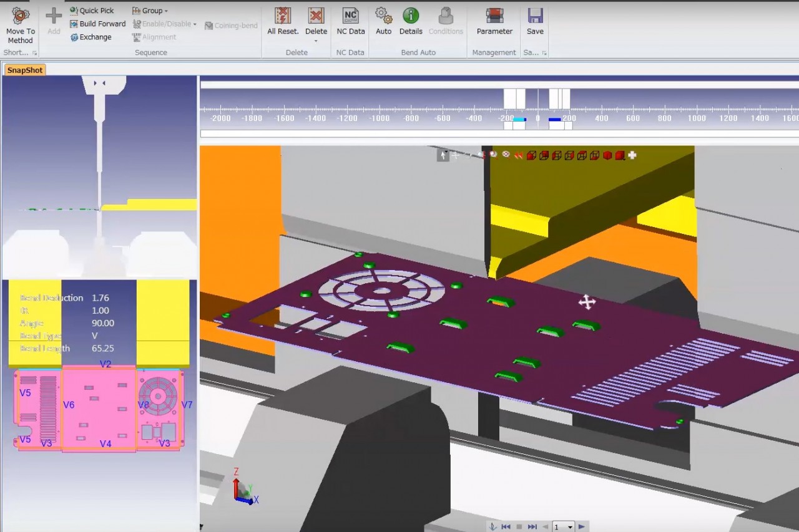Click the white plus icon in viewport toolbar
The image size is (799, 532).
pyautogui.click(x=632, y=155)
